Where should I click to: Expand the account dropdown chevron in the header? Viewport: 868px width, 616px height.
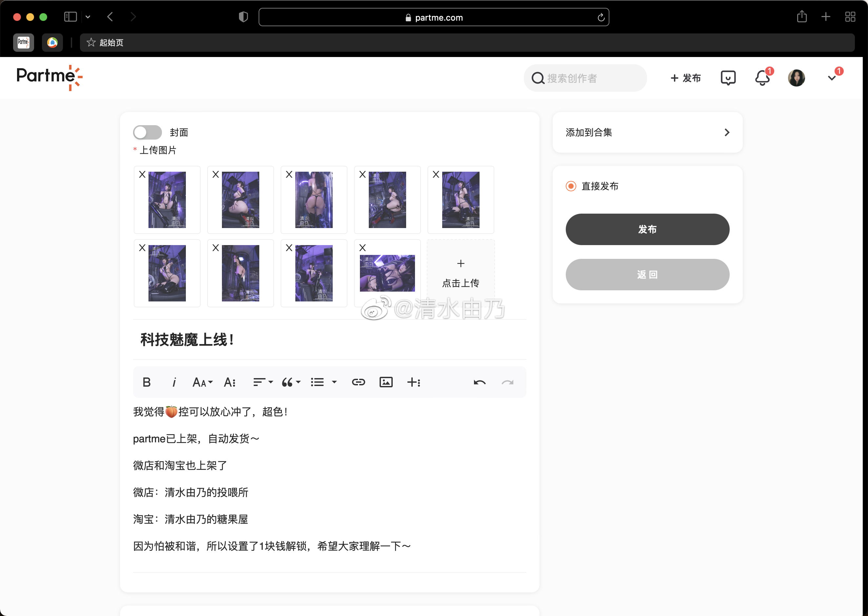[x=832, y=78]
